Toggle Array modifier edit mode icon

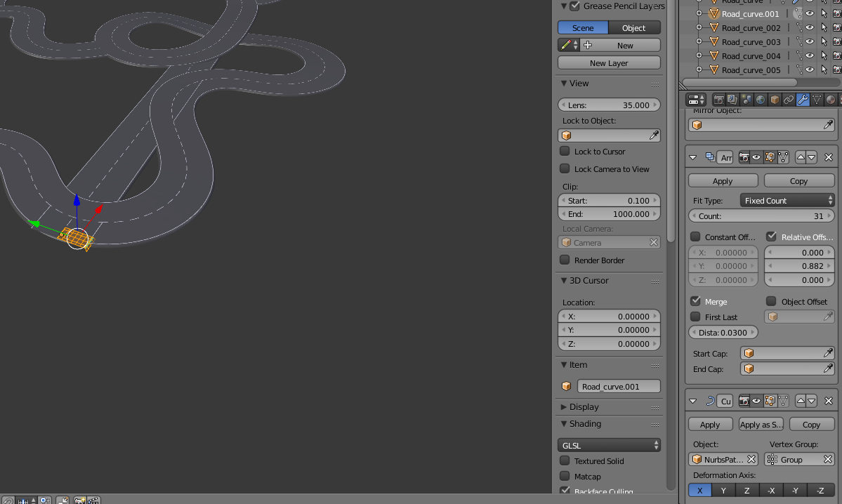click(x=770, y=157)
